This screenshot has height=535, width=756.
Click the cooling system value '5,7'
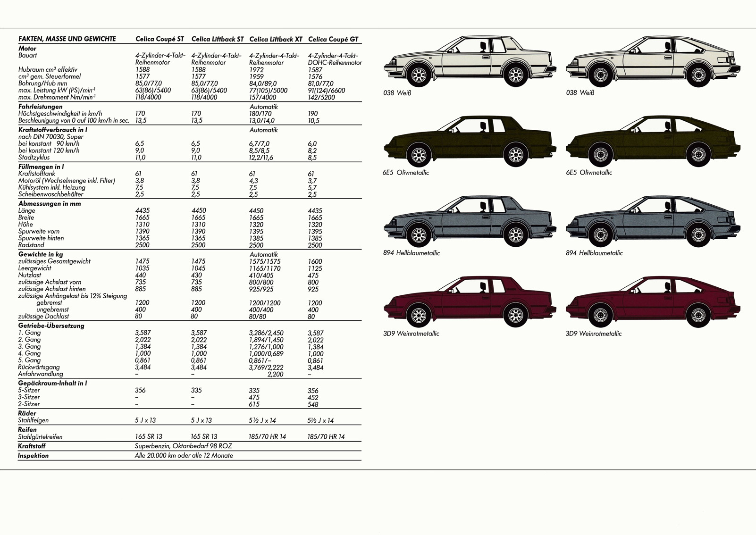312,188
